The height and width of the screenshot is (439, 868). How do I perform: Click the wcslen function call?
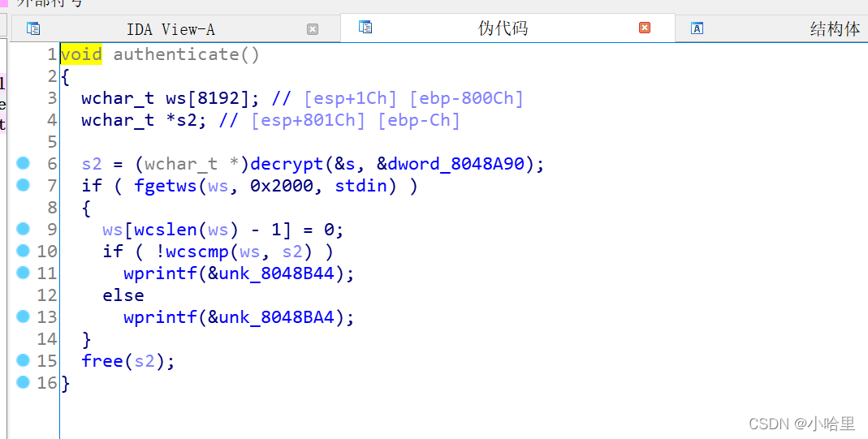pos(166,230)
